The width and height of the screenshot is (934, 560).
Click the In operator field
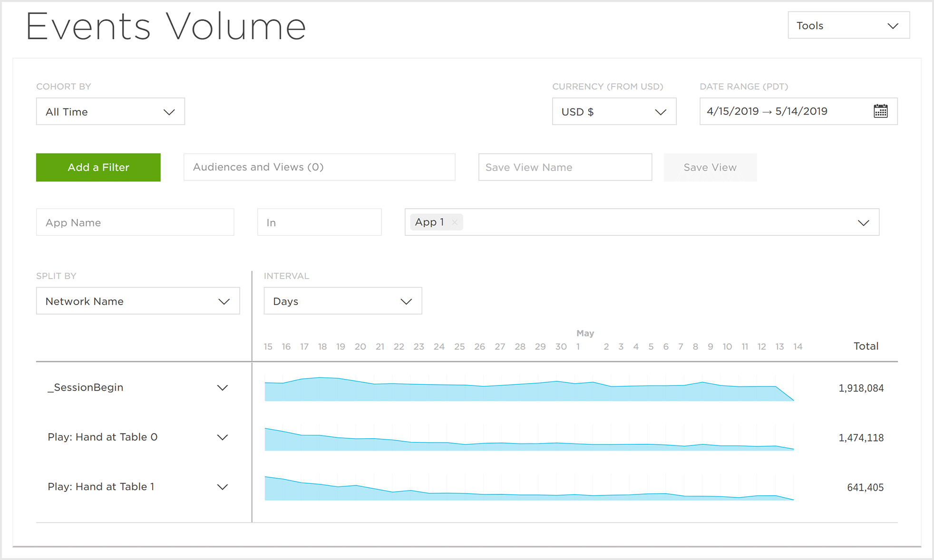319,222
